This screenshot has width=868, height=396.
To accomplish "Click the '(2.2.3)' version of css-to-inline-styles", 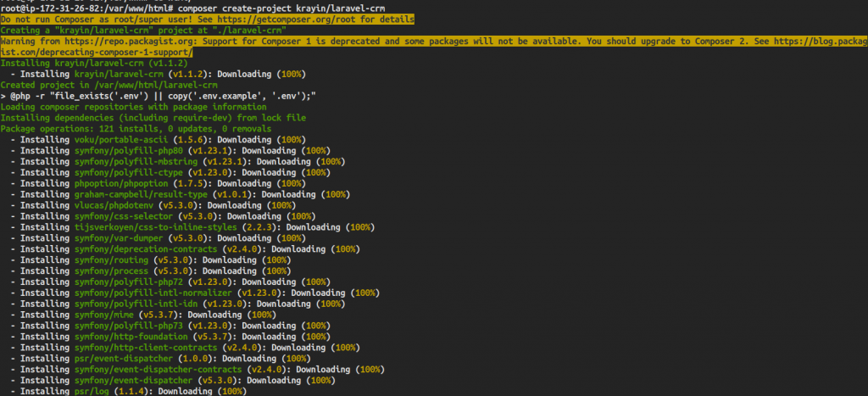I will (x=258, y=227).
